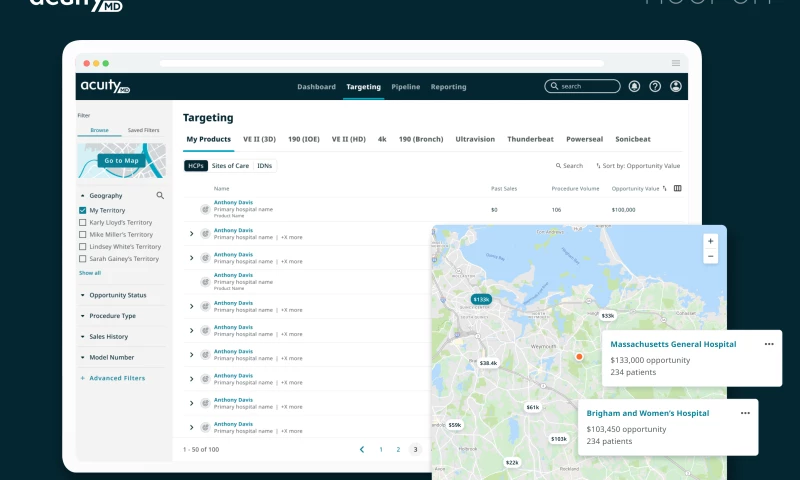
Task: Expand Procedure Type filter
Action: click(x=83, y=316)
